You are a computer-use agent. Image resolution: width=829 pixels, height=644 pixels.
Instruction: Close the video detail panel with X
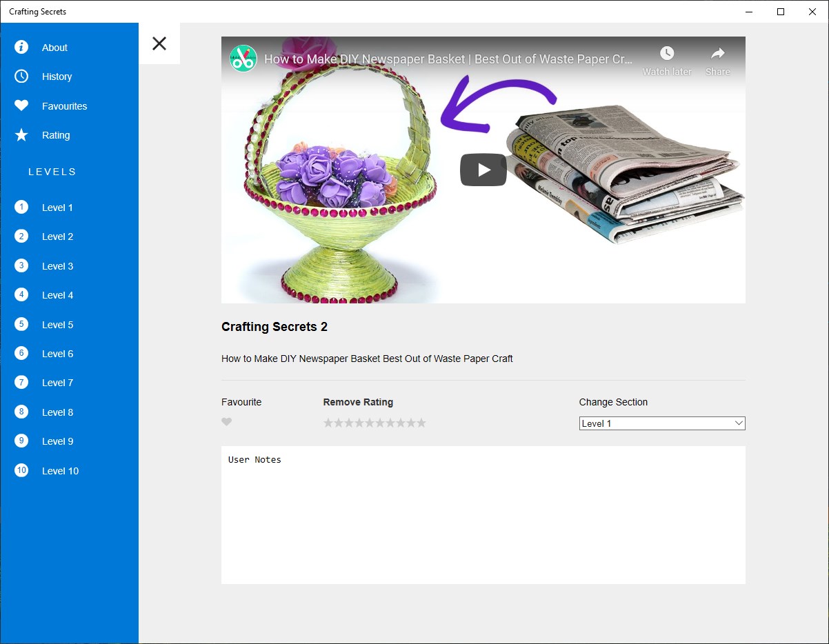pyautogui.click(x=159, y=43)
